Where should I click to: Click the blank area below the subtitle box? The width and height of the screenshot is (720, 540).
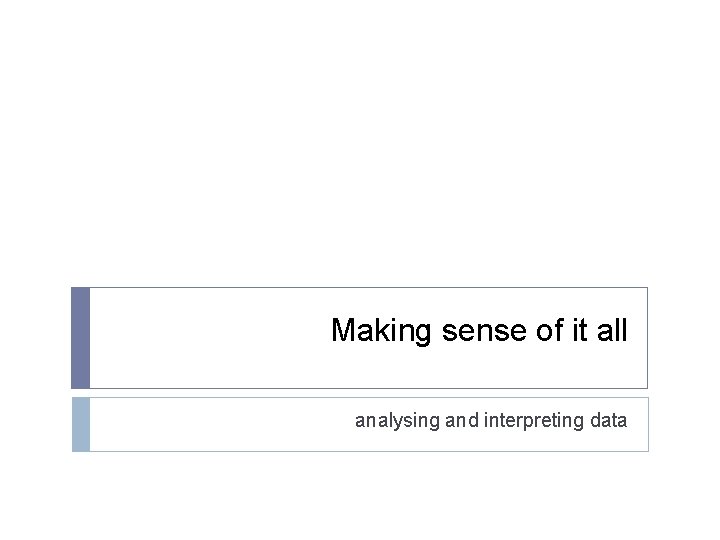tap(360, 495)
